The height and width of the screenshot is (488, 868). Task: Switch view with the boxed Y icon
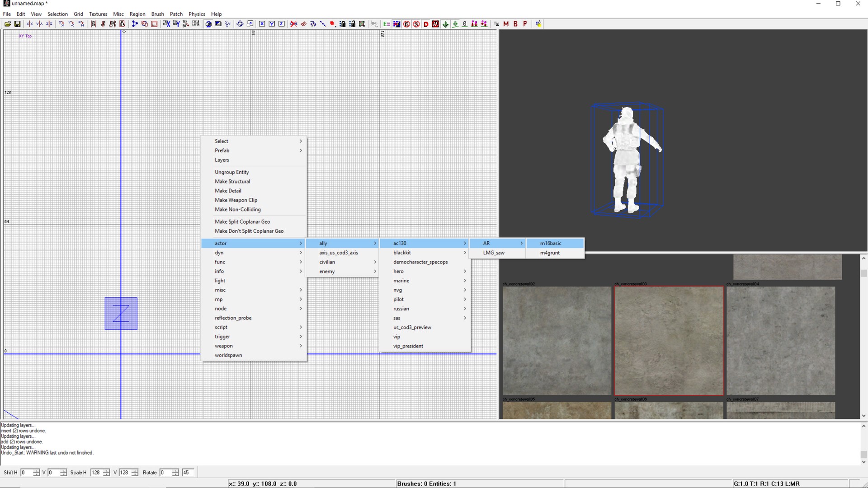click(272, 24)
